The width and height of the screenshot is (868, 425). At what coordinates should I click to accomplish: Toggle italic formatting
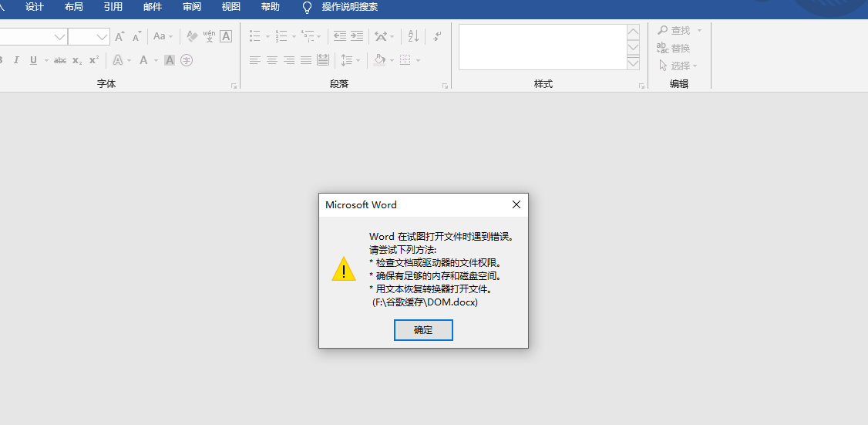pos(16,60)
